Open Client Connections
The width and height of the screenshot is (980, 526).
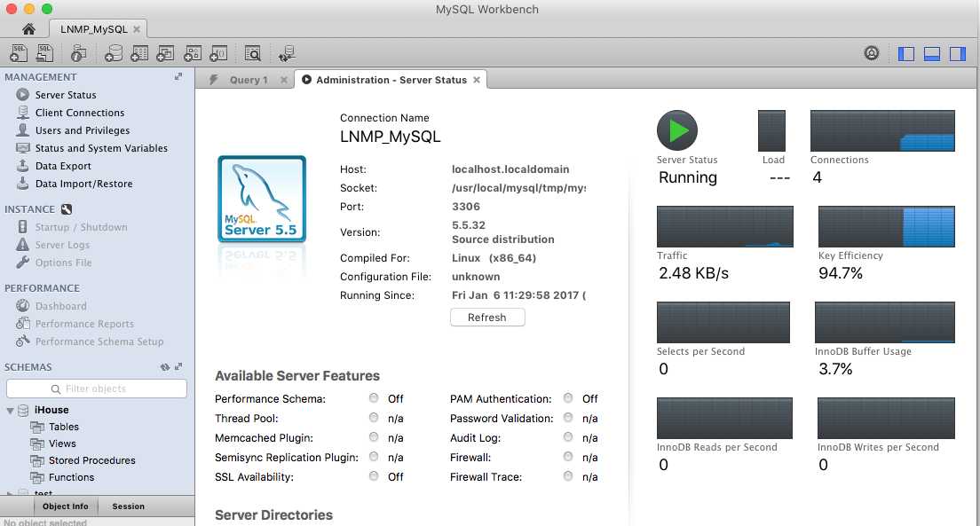click(x=79, y=113)
